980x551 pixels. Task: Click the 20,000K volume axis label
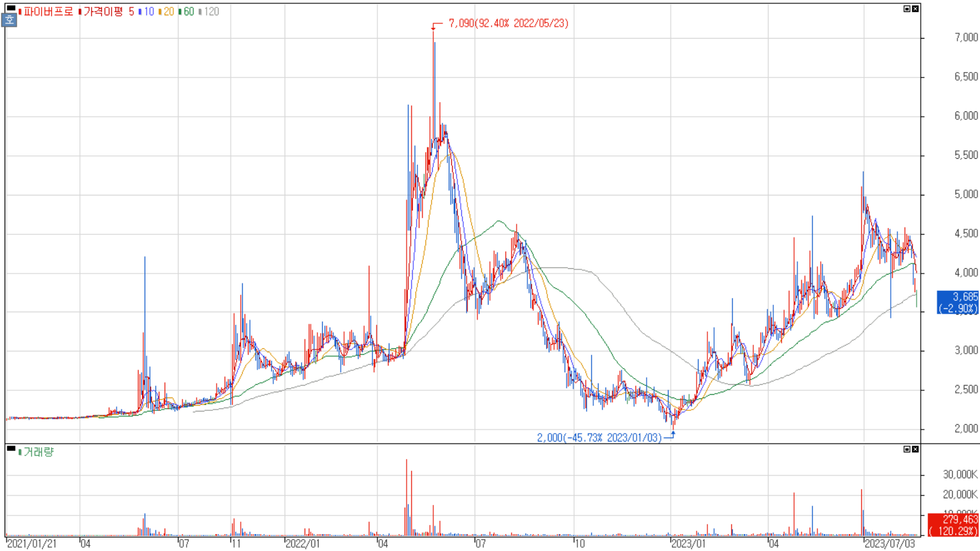click(x=960, y=494)
